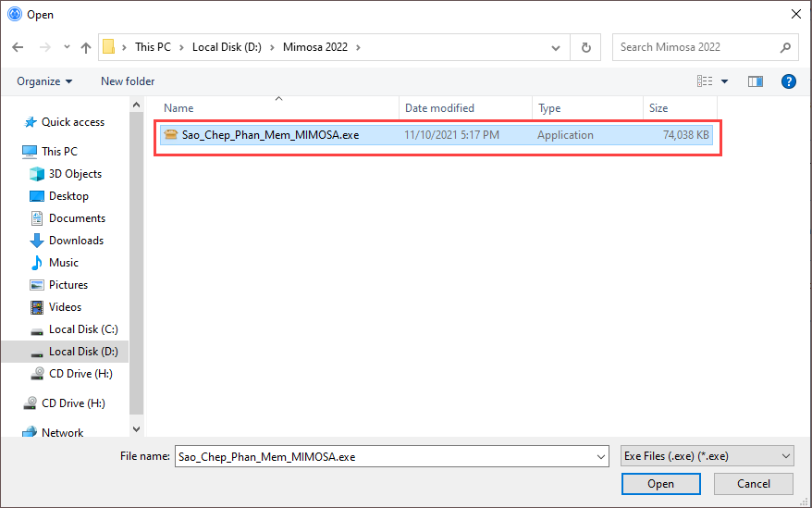Click the folder icon in address bar
The width and height of the screenshot is (812, 508).
(109, 47)
